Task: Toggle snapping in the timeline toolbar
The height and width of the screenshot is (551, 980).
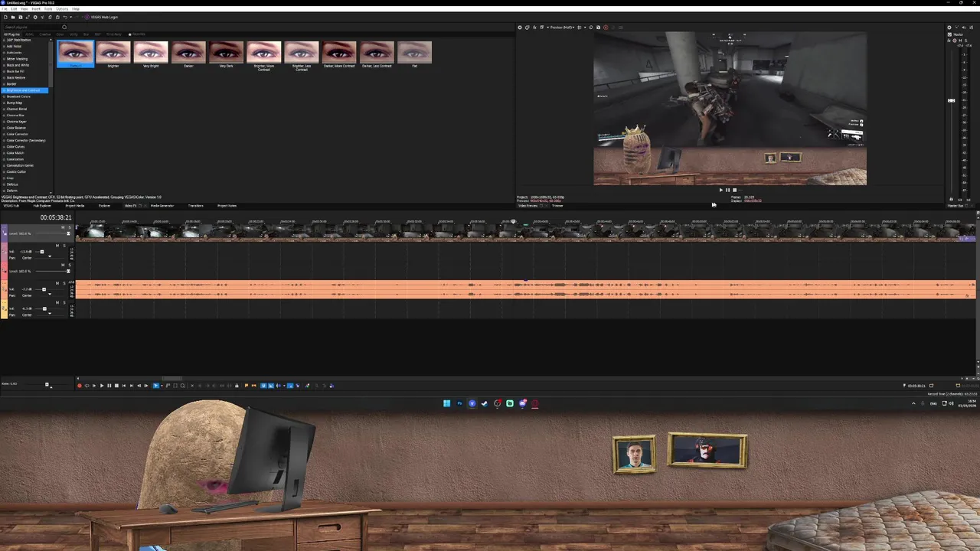Action: [x=263, y=386]
